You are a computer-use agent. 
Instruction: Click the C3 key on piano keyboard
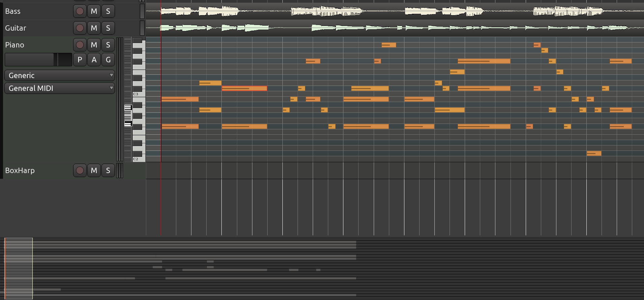139,94
